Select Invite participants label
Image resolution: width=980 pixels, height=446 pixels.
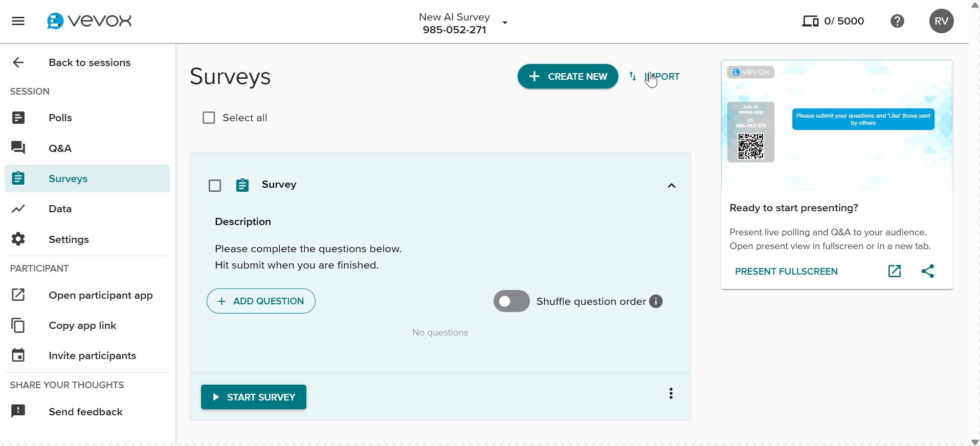(93, 355)
